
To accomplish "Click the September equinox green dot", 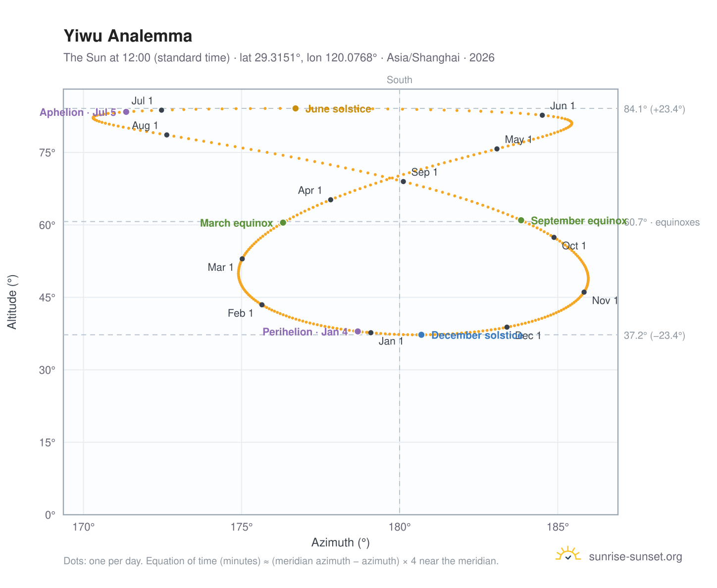I will (x=521, y=220).
